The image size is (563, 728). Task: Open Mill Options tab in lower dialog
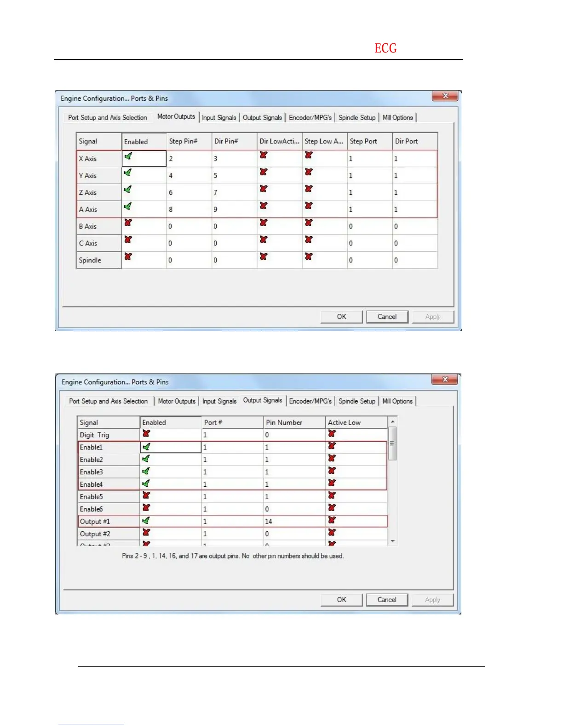point(398,401)
